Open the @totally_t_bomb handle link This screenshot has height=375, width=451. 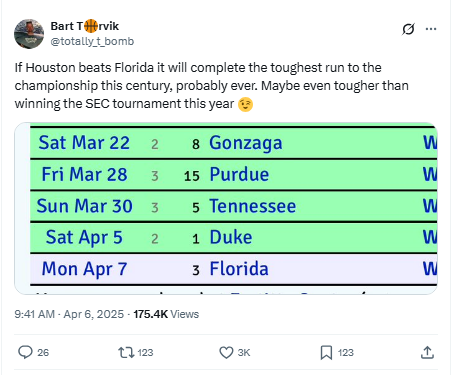[x=92, y=41]
